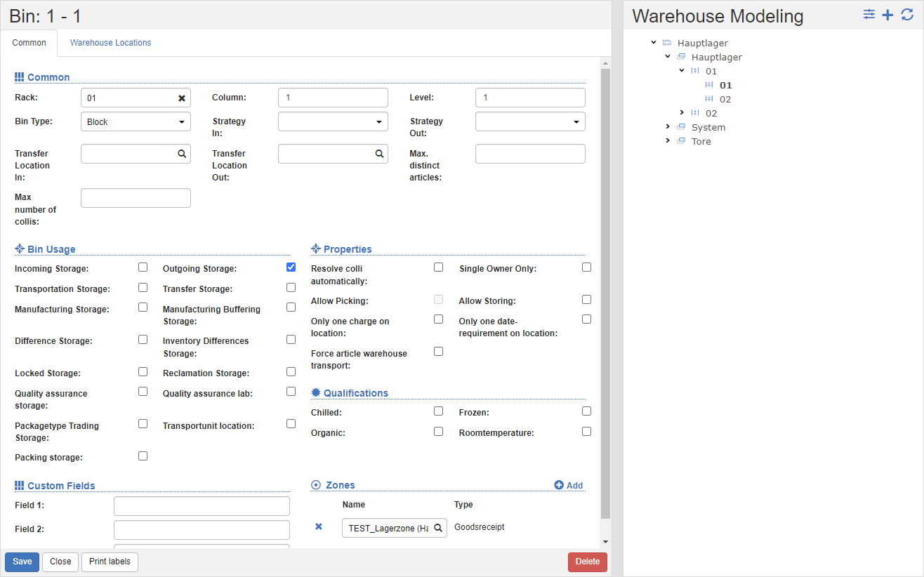Switch to the Warehouse Locations tab
The image size is (924, 577).
point(110,43)
